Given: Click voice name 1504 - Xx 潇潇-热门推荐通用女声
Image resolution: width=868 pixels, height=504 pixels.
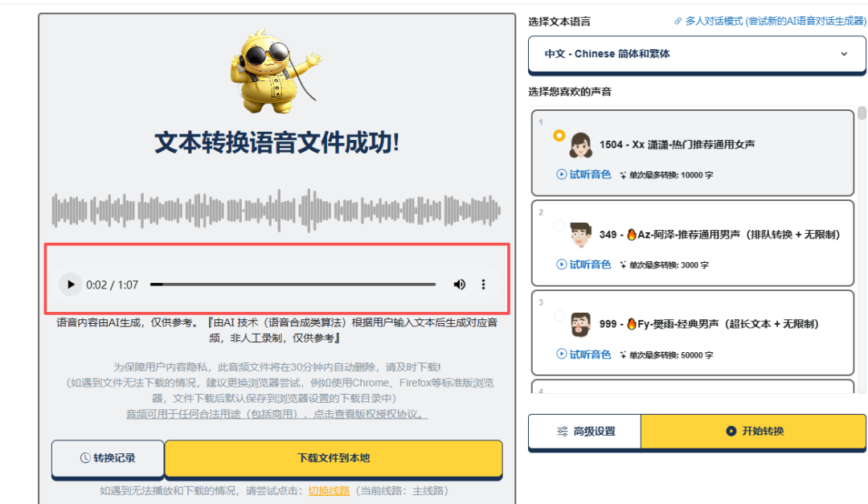Looking at the screenshot, I should (677, 145).
